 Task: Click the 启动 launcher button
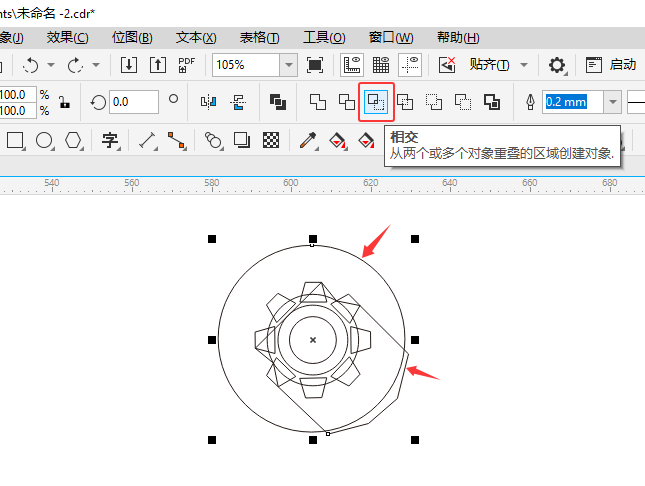tap(611, 65)
